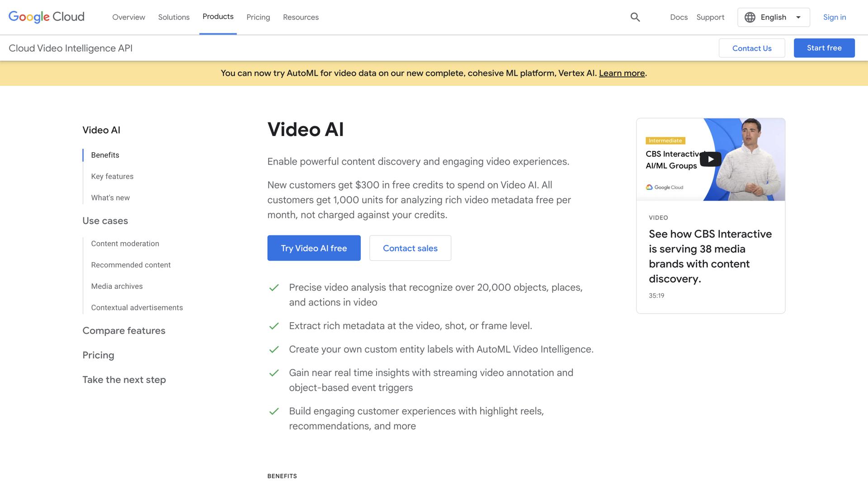Open the Pricing menu item
The image size is (868, 488).
click(x=258, y=17)
